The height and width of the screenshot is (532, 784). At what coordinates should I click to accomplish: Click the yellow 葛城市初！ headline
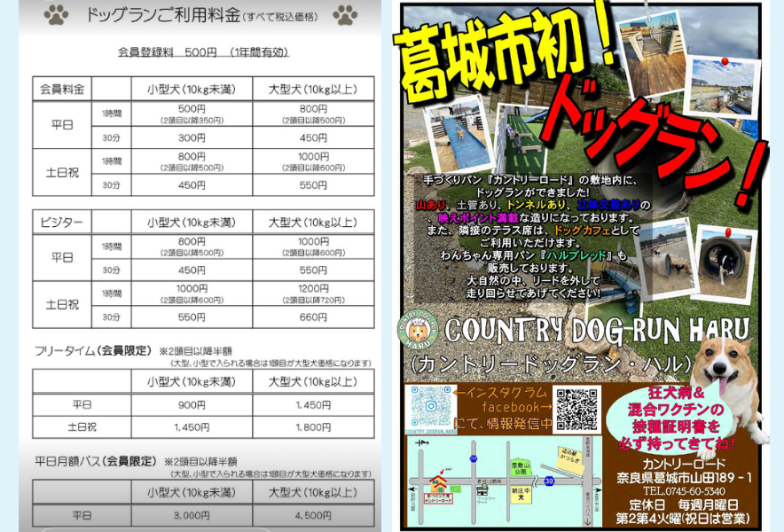coord(505,53)
